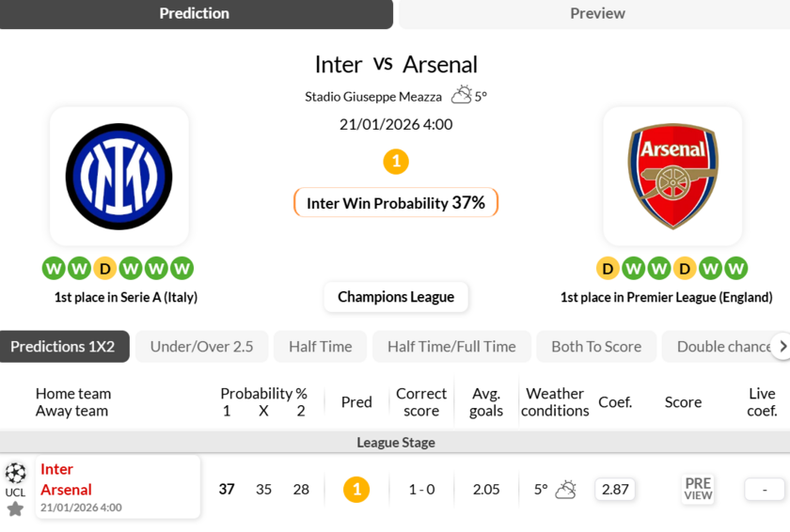Click the orange prediction circle in match row
The height and width of the screenshot is (532, 790).
tap(356, 490)
